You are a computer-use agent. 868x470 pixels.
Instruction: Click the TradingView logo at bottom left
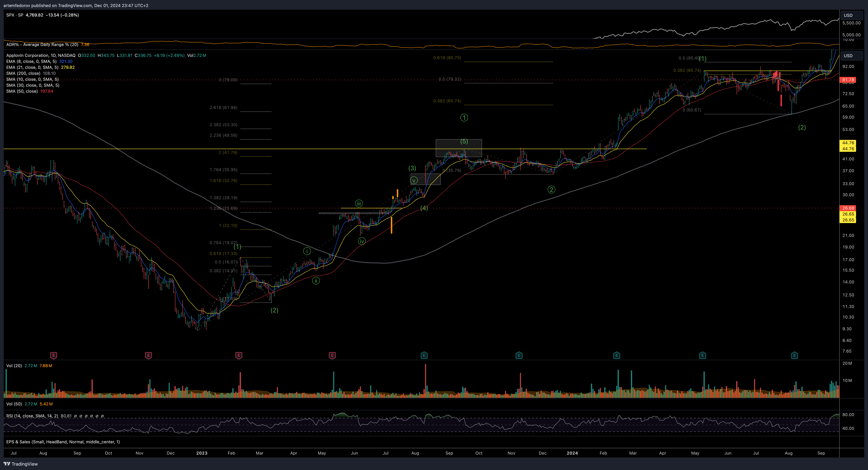tap(21, 464)
